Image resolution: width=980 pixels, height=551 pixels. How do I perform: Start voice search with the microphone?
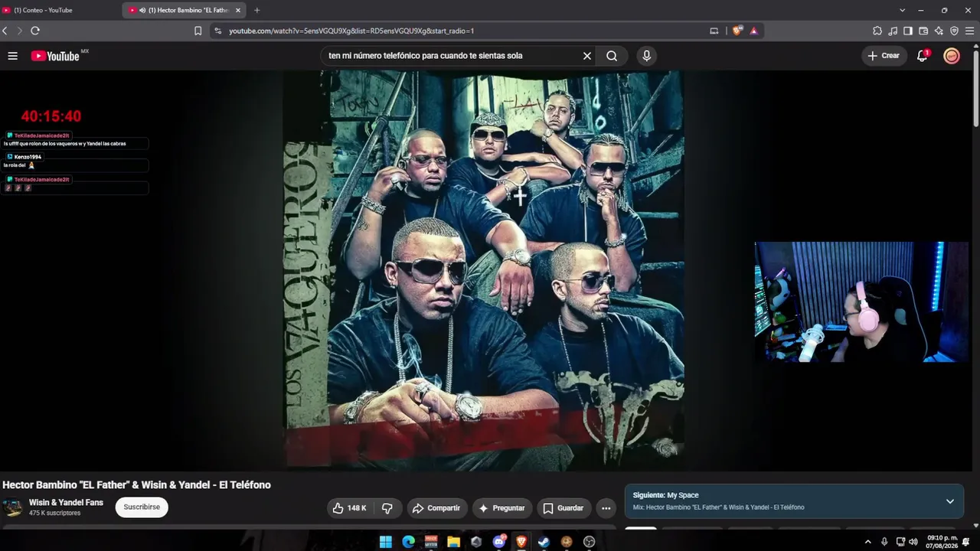click(x=647, y=56)
